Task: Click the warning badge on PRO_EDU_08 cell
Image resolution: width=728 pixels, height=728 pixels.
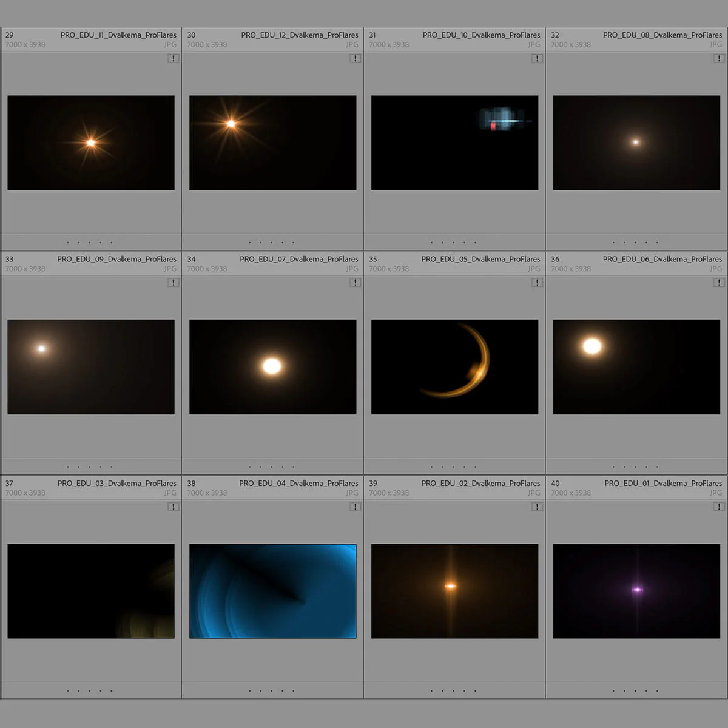Action: pos(719,59)
